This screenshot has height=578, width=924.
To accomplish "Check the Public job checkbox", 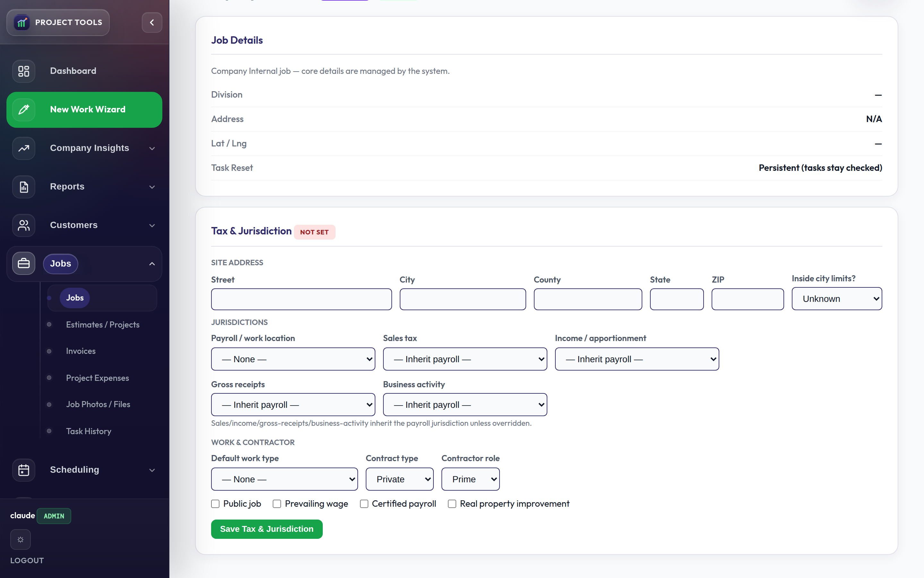I will (x=215, y=504).
